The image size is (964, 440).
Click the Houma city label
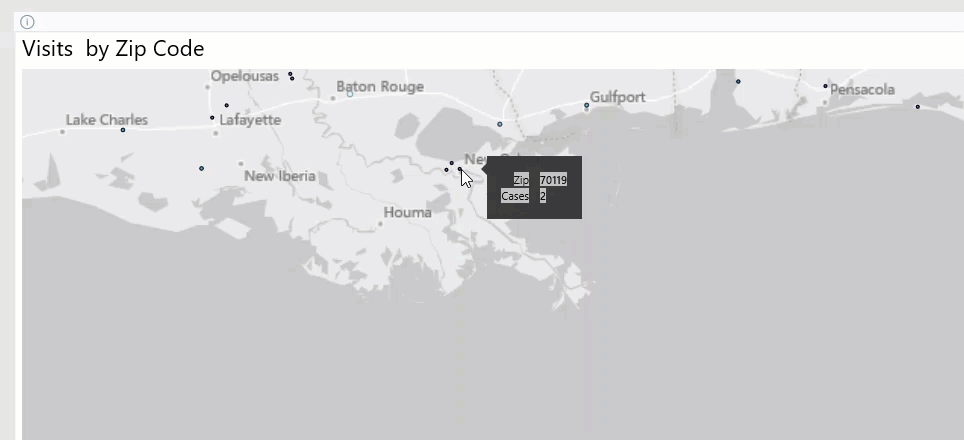click(x=408, y=213)
